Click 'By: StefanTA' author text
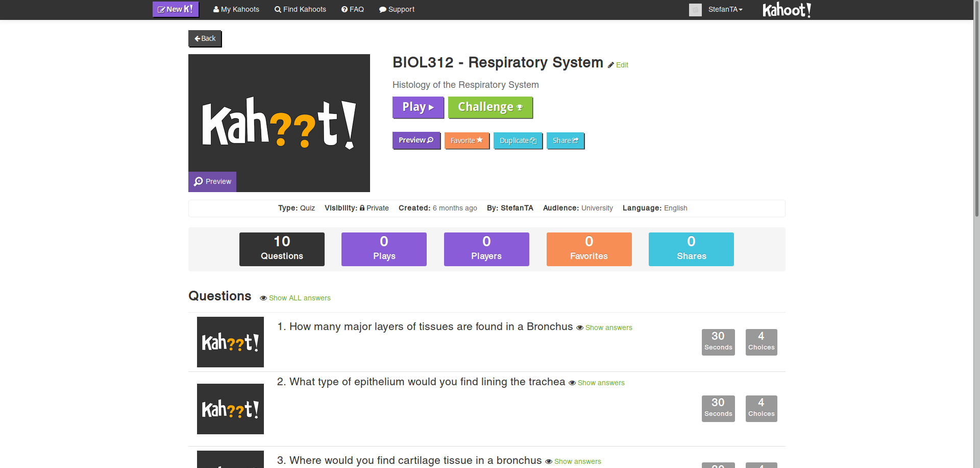Screen dimensions: 980x468 pyautogui.click(x=510, y=208)
